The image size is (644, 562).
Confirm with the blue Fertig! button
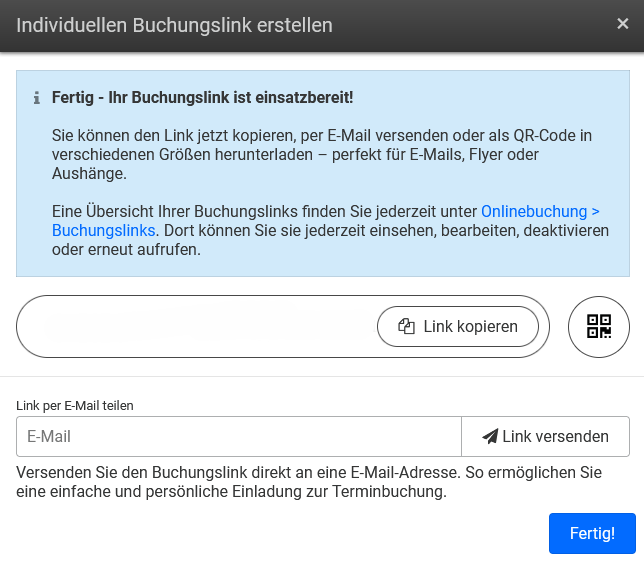(x=592, y=533)
